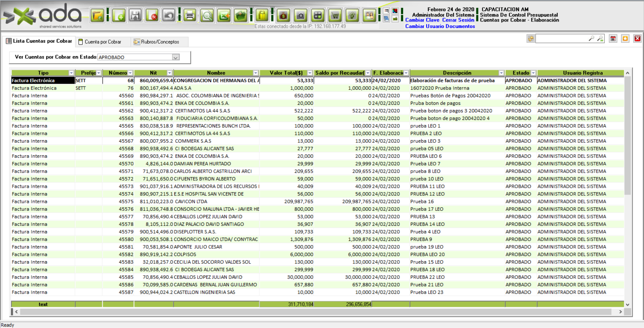Image resolution: width=644 pixels, height=328 pixels.
Task: Click the printer icon in toolbar
Action: tap(190, 15)
